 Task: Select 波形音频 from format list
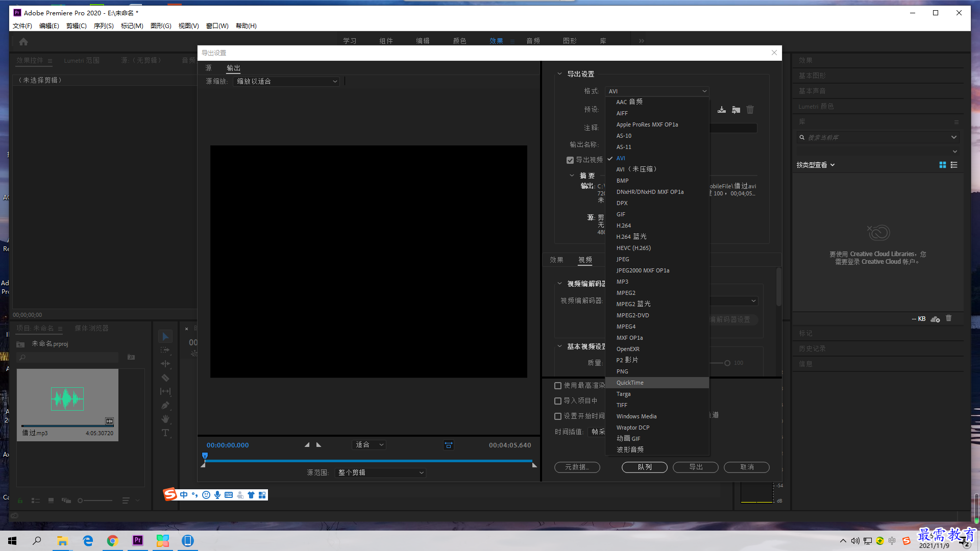pos(657,450)
